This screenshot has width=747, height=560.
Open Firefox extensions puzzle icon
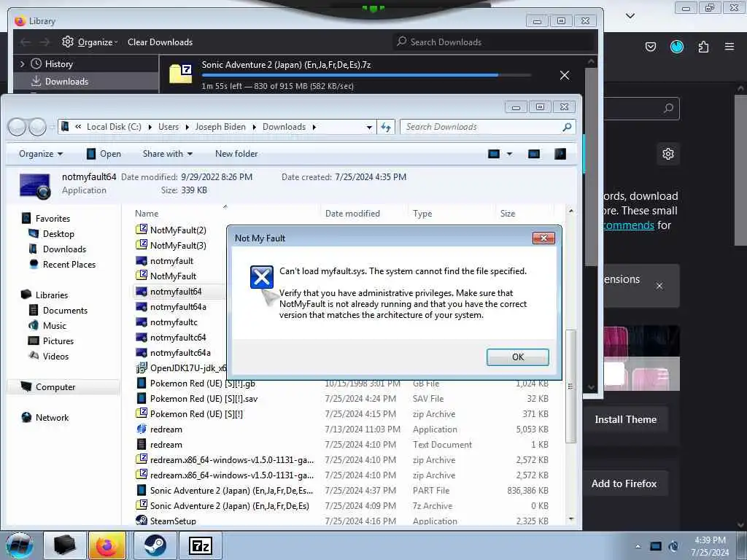703,47
